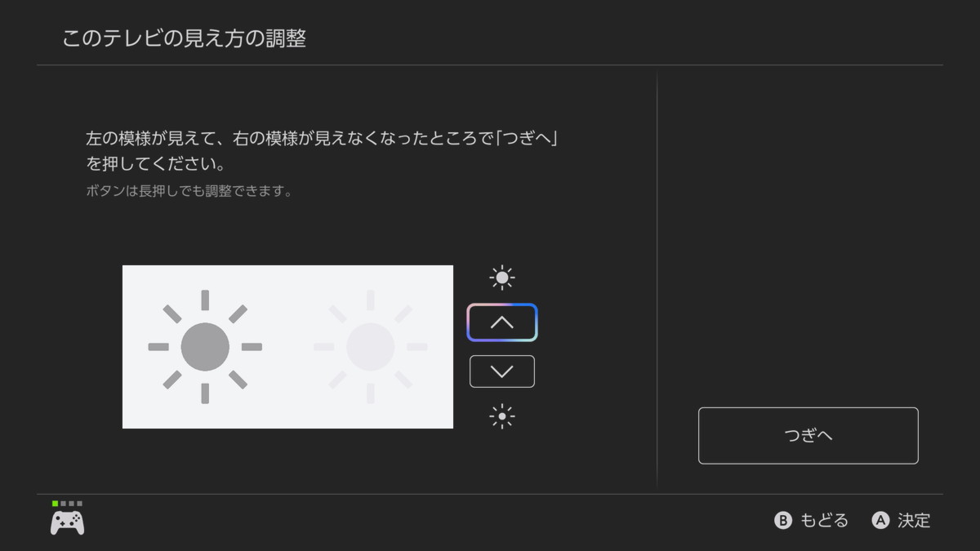
Task: Click the controller icon at bottom left
Action: click(67, 522)
